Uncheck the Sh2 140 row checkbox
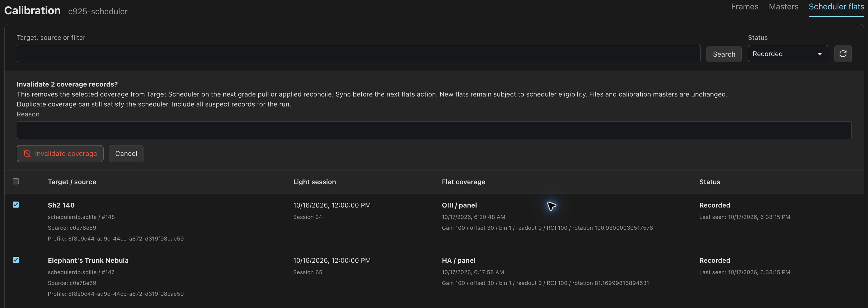This screenshot has height=308, width=868. (16, 204)
